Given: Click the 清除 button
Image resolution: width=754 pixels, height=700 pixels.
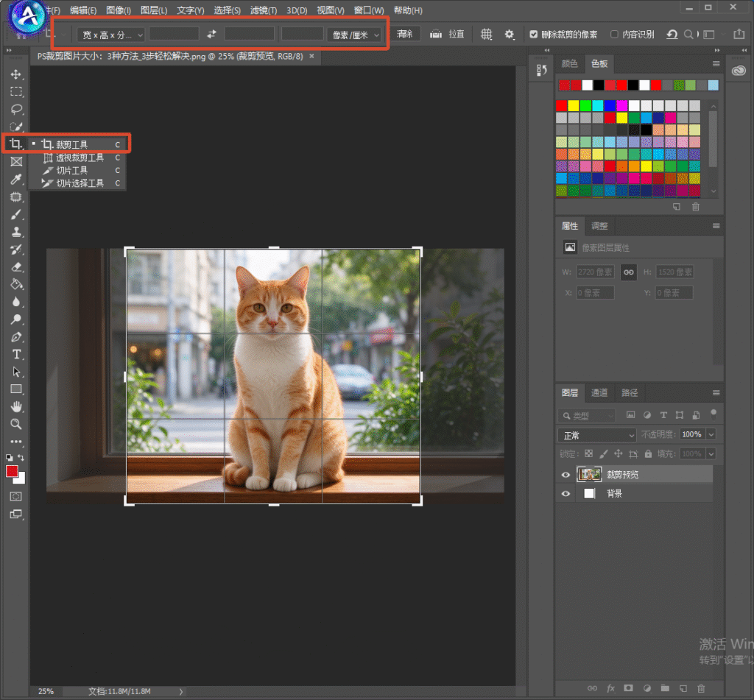Looking at the screenshot, I should (x=404, y=34).
